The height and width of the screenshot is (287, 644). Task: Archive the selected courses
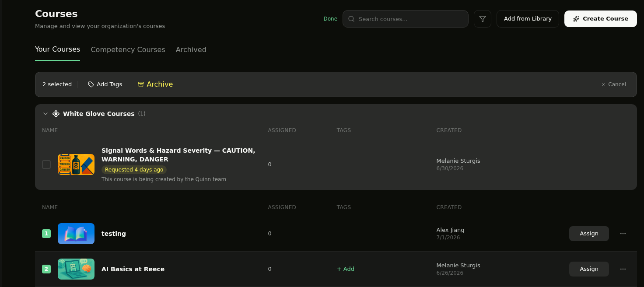(155, 84)
